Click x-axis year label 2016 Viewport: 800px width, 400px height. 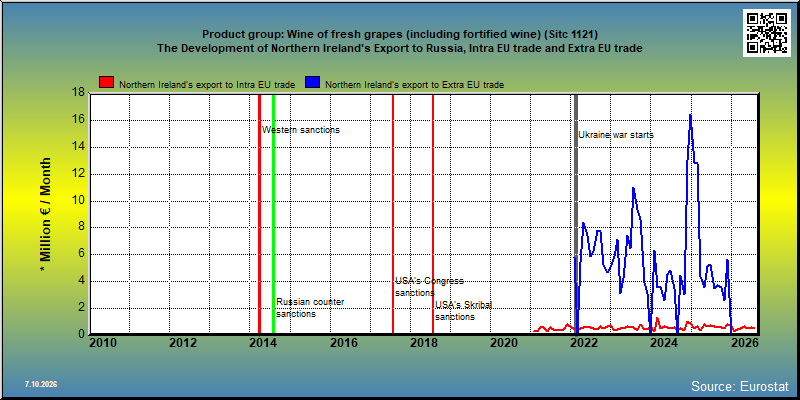click(x=343, y=342)
